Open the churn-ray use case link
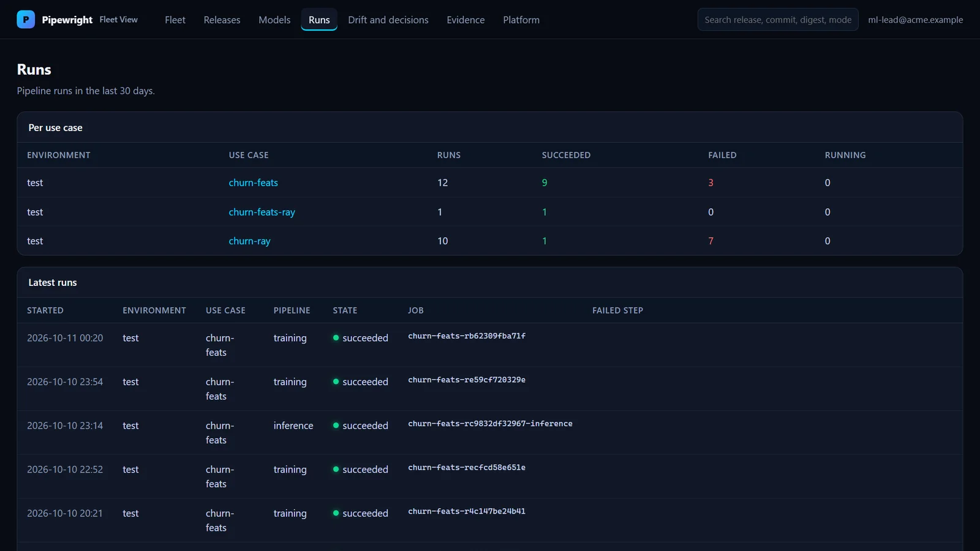Screen dimensions: 980x551 (249, 241)
